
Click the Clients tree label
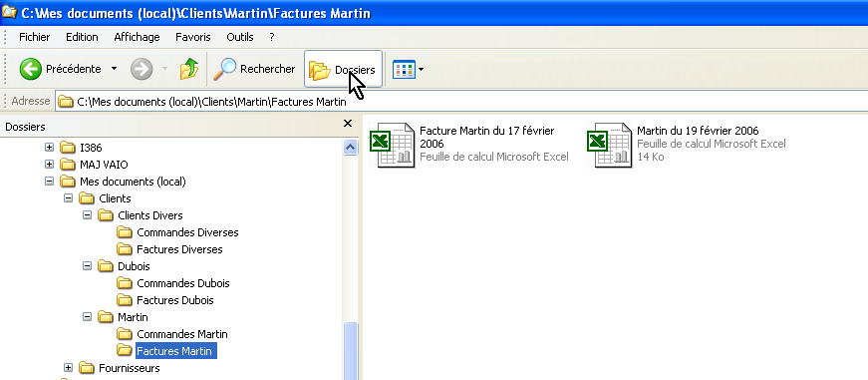(x=115, y=198)
